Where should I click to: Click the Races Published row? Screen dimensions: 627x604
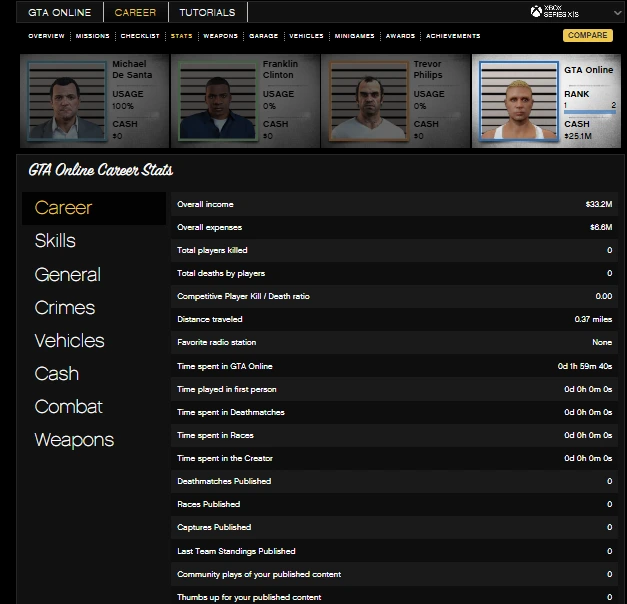tap(394, 504)
